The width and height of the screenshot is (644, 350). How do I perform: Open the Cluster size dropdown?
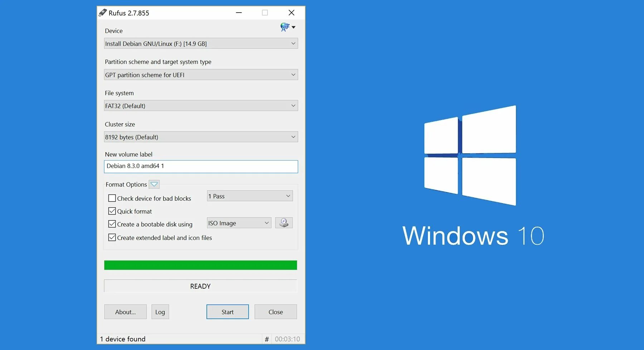click(201, 137)
